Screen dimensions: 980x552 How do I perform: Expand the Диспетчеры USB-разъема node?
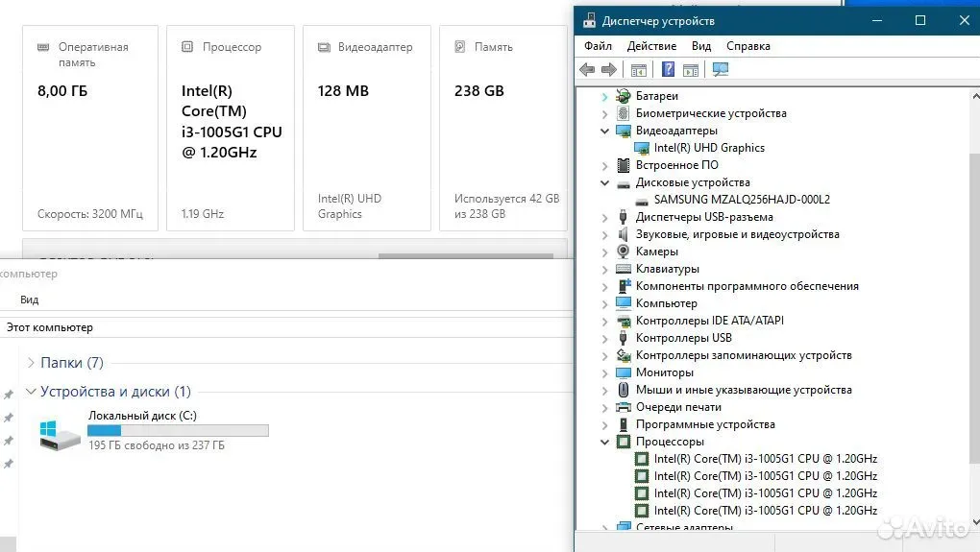(604, 218)
